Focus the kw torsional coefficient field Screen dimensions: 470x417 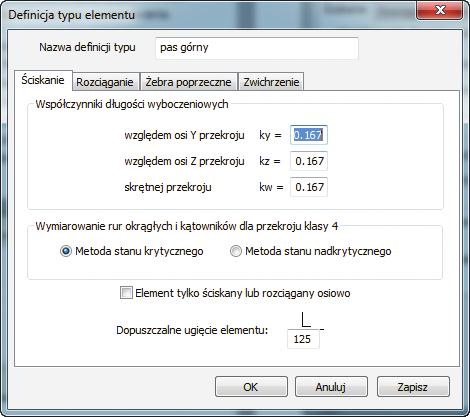pos(309,187)
